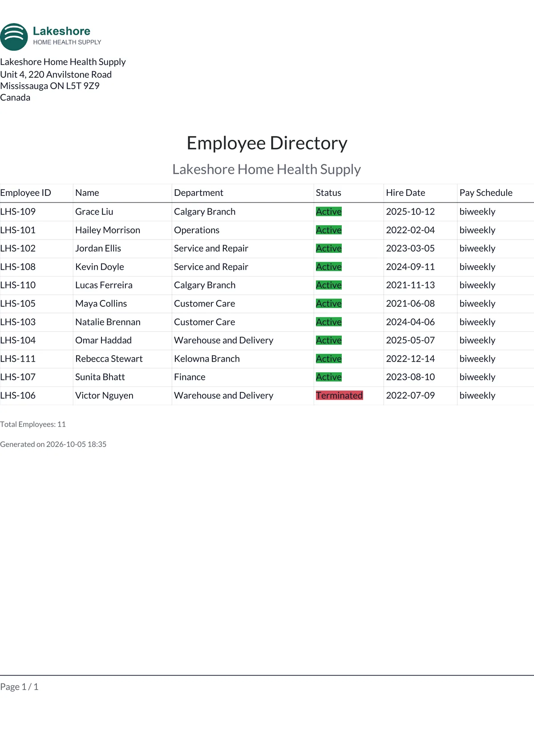Click hire date 2021-11-13
Image resolution: width=534 pixels, height=756 pixels.
point(410,285)
